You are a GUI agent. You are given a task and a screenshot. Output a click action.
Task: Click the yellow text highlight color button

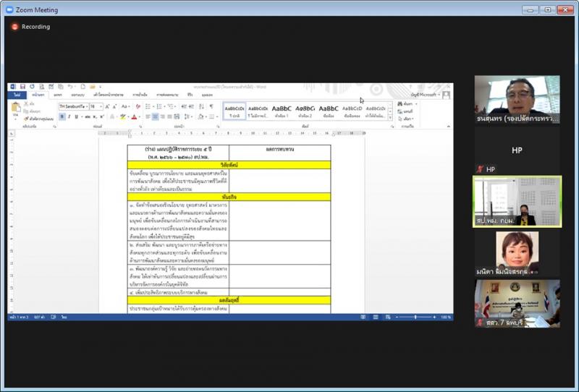point(122,116)
